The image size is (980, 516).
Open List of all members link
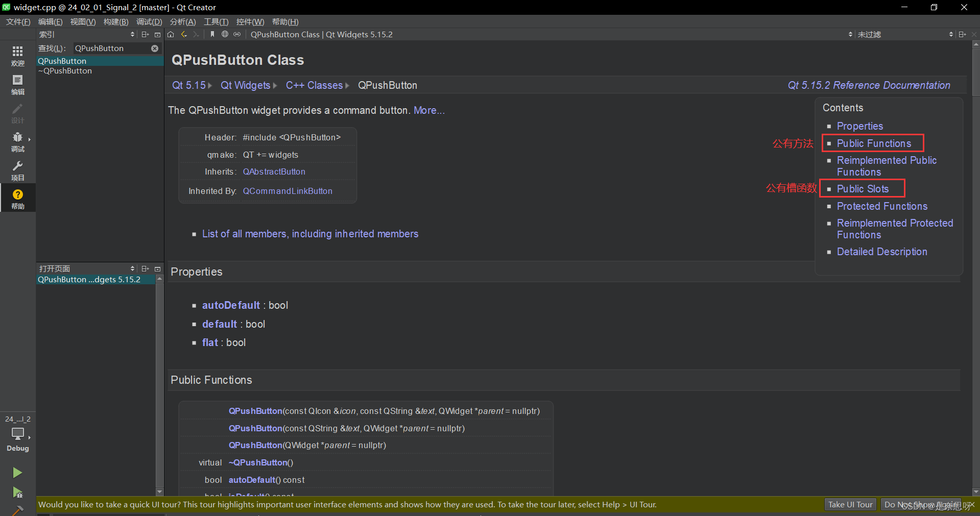(310, 234)
